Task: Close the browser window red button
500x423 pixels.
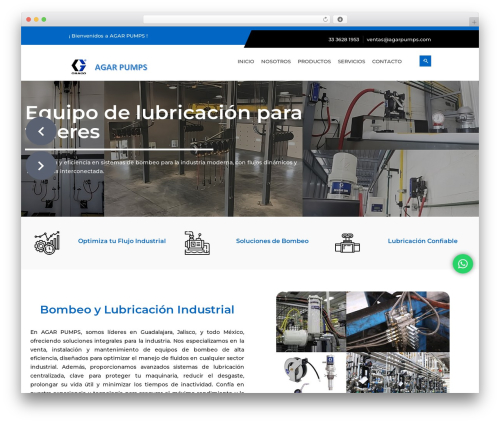Action: (29, 19)
